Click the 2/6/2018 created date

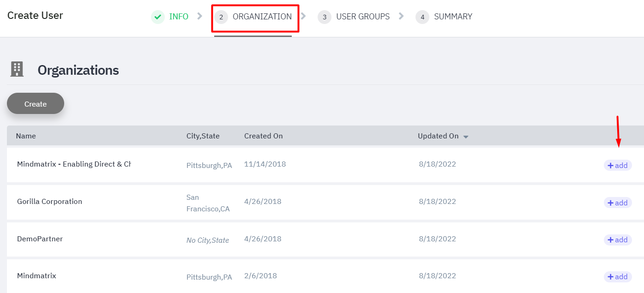point(260,275)
